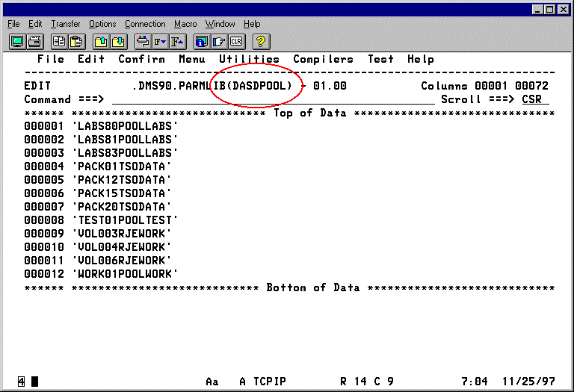Open the Transfer menu

point(66,24)
